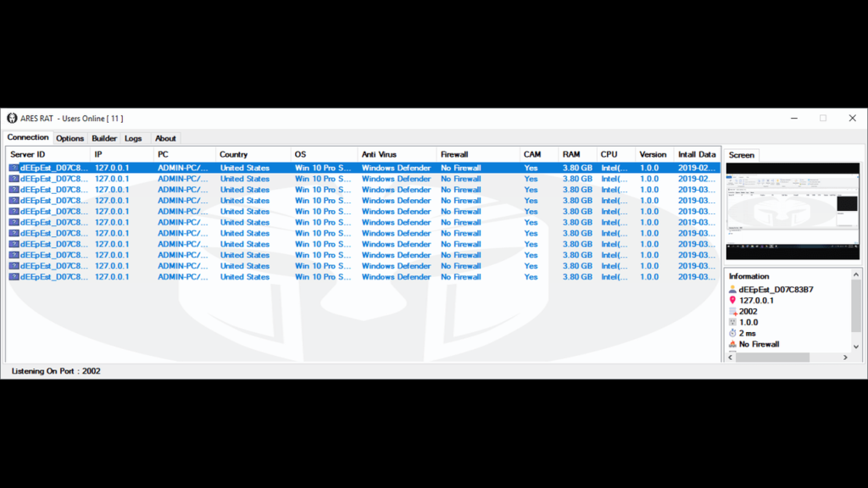Click the ARES RAT title bar icon

pos(12,118)
